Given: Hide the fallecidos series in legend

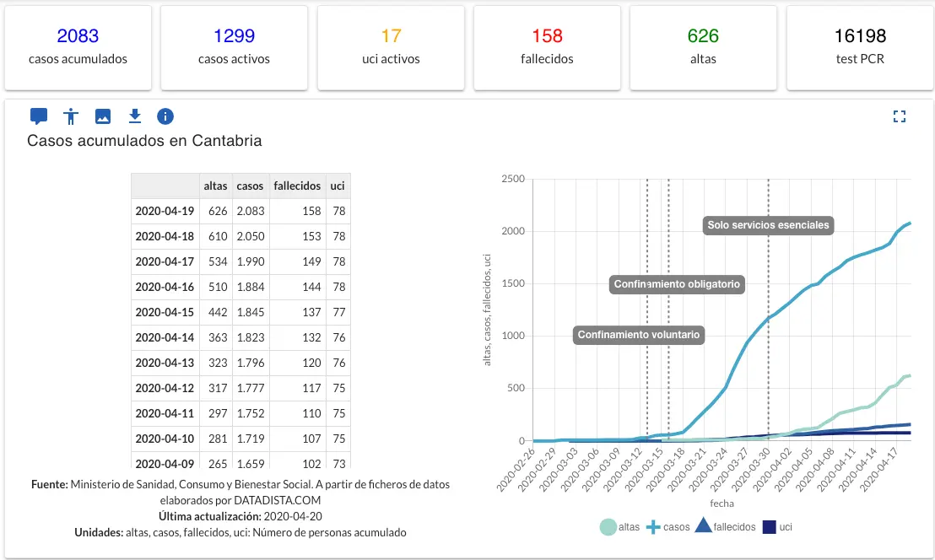Looking at the screenshot, I should (724, 527).
